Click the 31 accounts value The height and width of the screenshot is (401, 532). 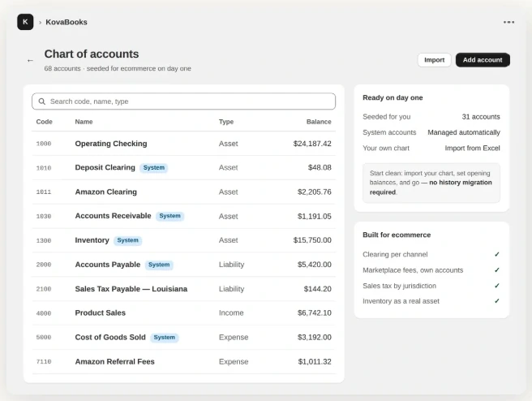click(x=481, y=117)
